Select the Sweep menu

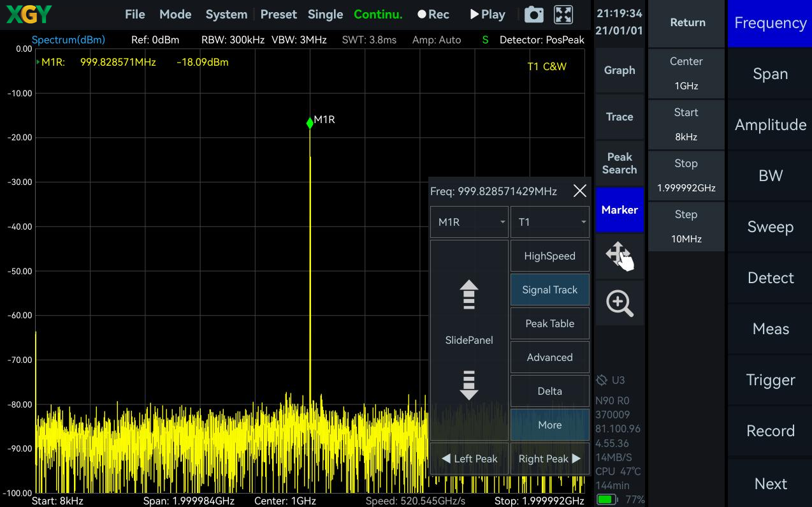770,227
